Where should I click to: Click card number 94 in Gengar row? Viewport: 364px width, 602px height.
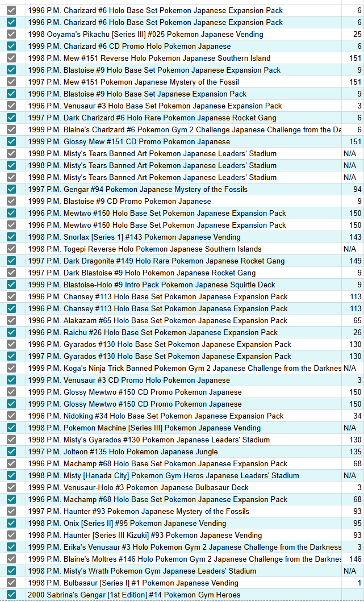[x=357, y=189]
